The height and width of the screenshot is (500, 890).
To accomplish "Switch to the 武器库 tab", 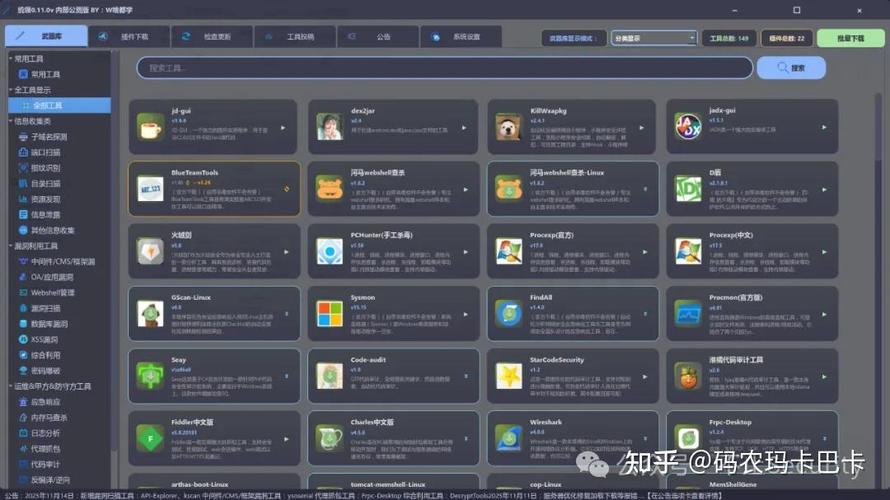I will [46, 36].
